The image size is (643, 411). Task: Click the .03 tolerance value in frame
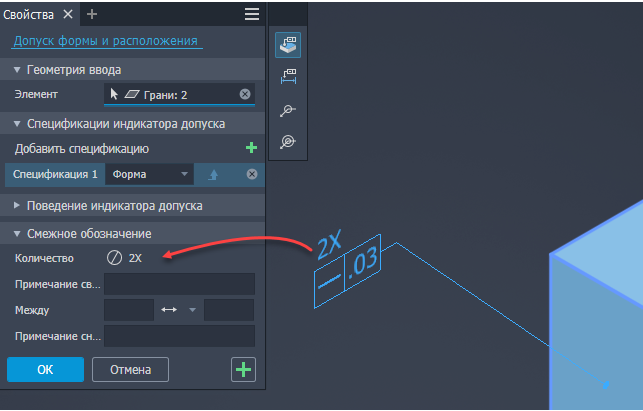pyautogui.click(x=363, y=263)
